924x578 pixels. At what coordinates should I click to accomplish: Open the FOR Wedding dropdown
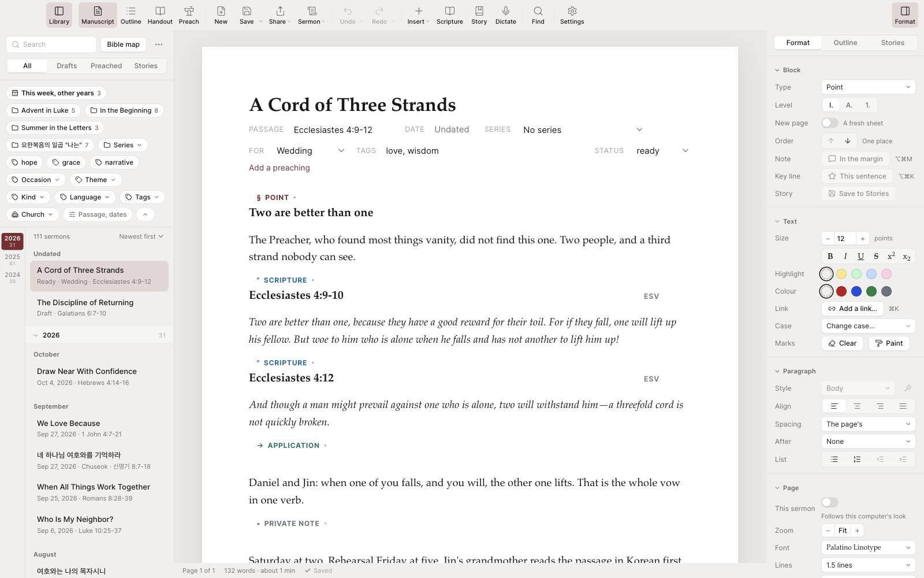[x=310, y=151]
